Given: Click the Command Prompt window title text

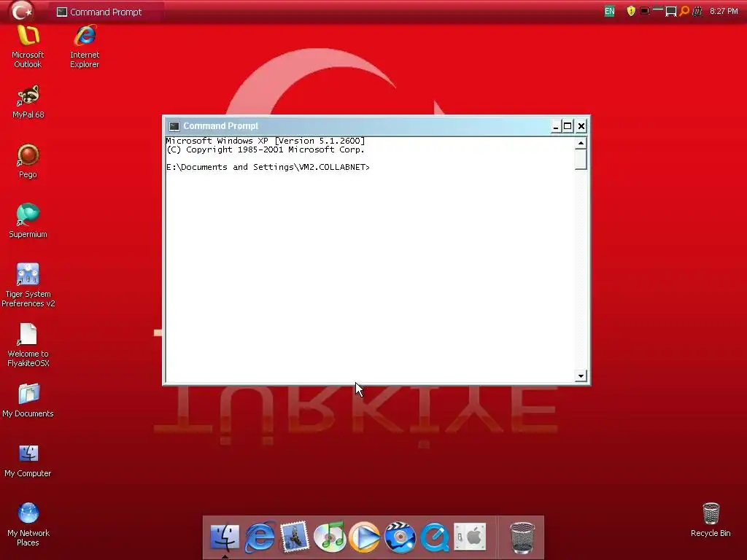Looking at the screenshot, I should tap(220, 126).
